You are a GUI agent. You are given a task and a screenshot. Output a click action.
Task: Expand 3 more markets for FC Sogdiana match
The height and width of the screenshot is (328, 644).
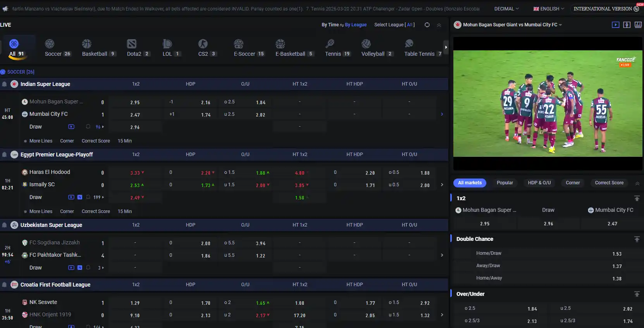[x=101, y=268]
